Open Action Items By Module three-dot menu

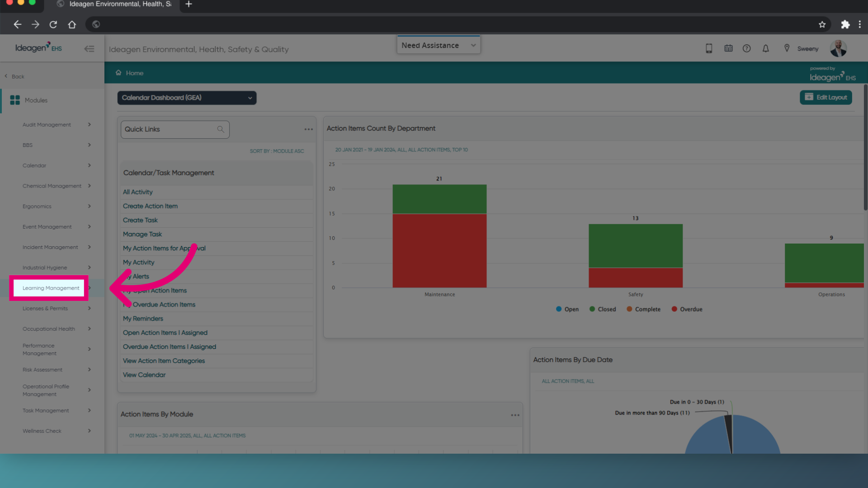coord(515,415)
